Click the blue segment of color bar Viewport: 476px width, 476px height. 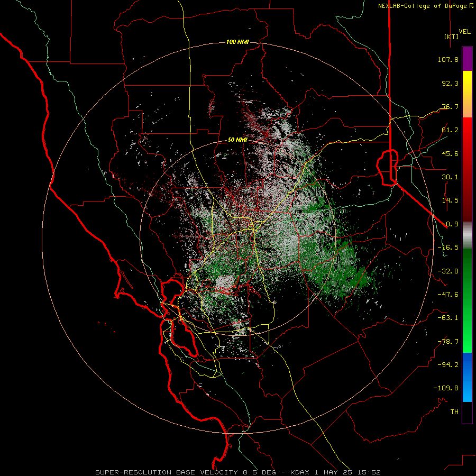pyautogui.click(x=467, y=377)
